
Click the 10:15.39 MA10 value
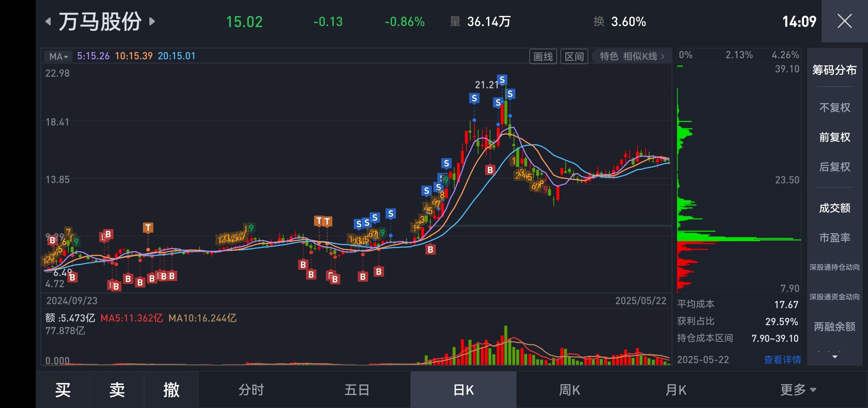pos(134,56)
